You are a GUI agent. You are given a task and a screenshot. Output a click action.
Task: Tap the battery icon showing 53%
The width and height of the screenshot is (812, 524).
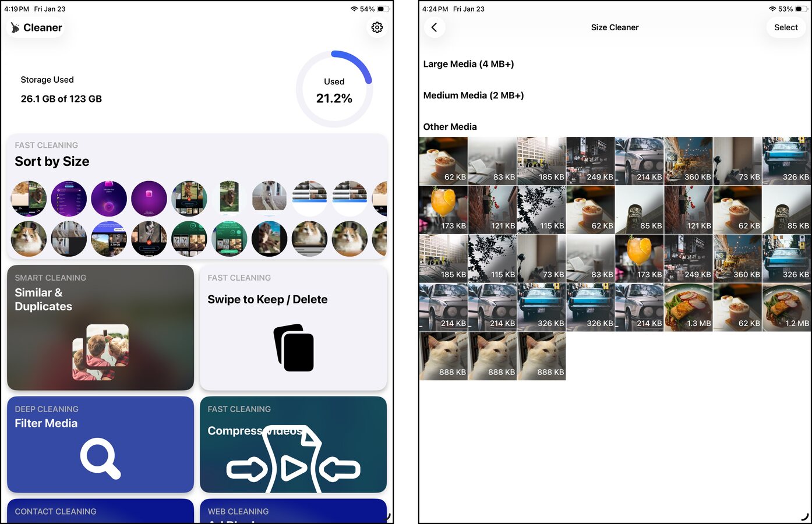(802, 9)
